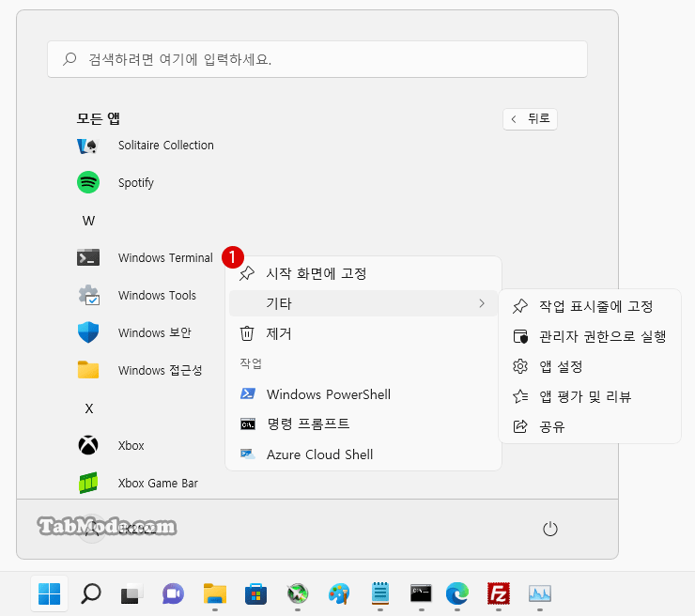Click 뒤로 back button
Viewport: 695px width, 616px height.
point(530,119)
